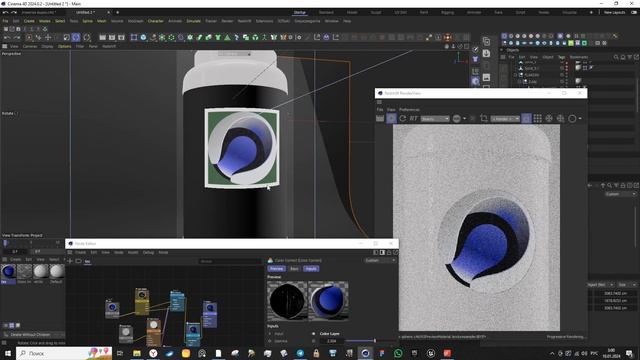
Task: Open Yandex browser from the taskbar
Action: tap(153, 353)
